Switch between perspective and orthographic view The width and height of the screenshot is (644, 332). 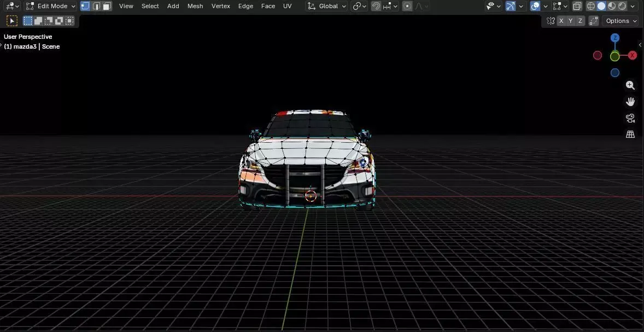[630, 135]
